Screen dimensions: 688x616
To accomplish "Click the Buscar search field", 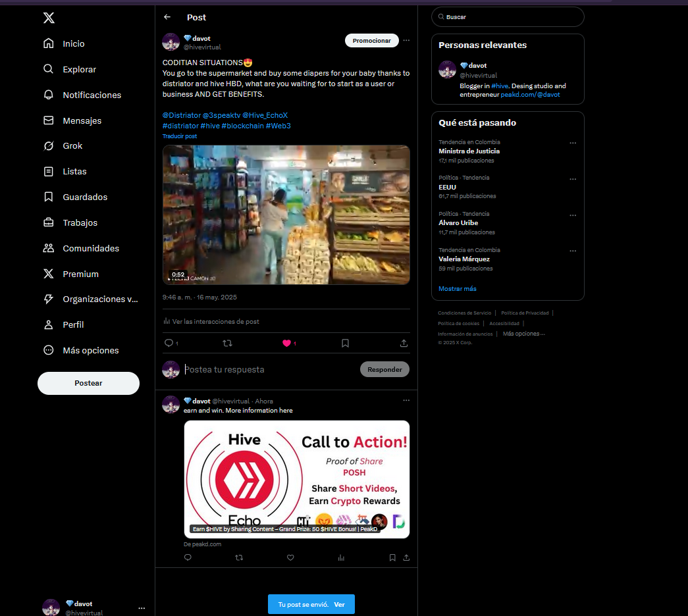I will (x=508, y=16).
